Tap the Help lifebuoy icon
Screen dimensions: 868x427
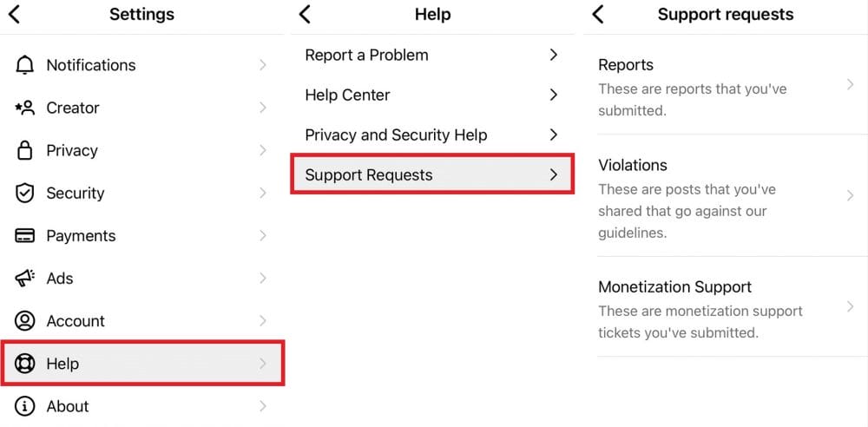(24, 364)
